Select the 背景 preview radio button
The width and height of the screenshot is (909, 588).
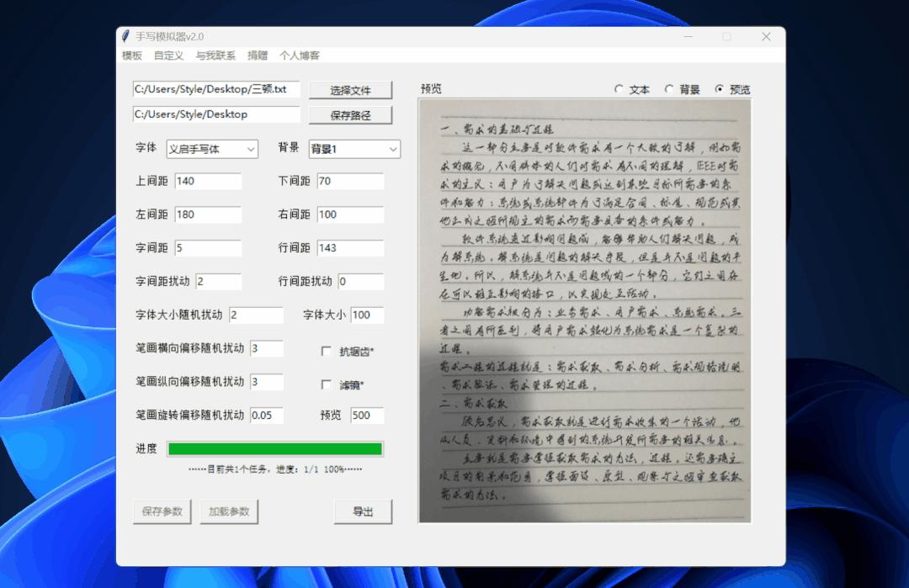(670, 89)
